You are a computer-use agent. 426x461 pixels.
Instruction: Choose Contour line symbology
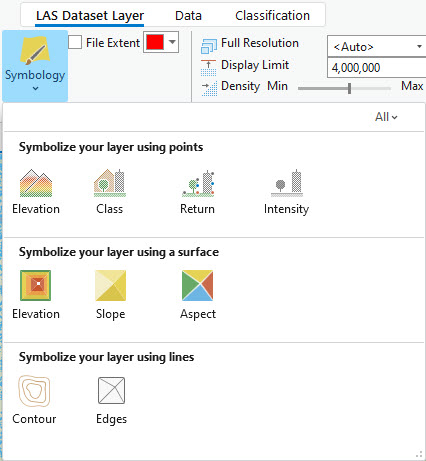pos(34,391)
